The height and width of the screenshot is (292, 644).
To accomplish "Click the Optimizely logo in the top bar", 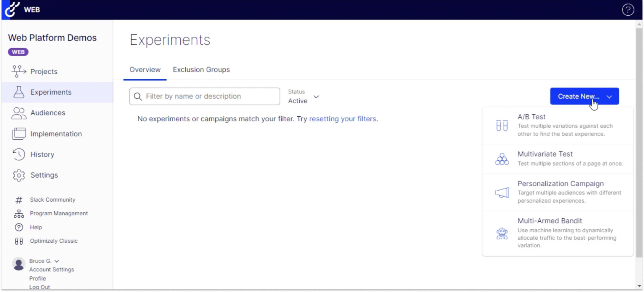I will pyautogui.click(x=12, y=9).
